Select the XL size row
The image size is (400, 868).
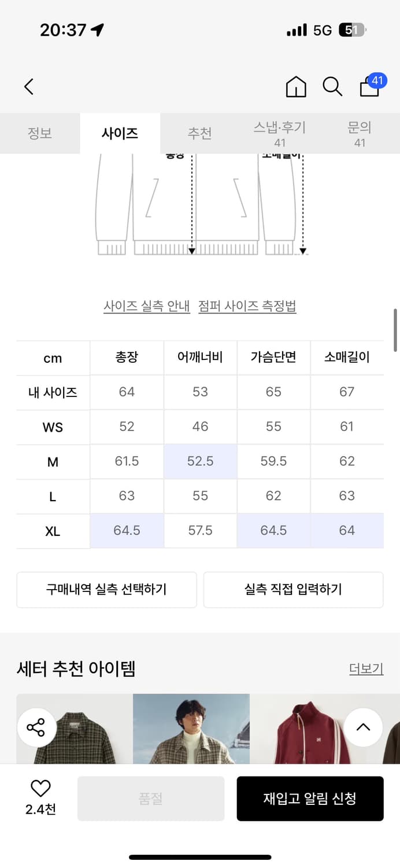tap(53, 531)
